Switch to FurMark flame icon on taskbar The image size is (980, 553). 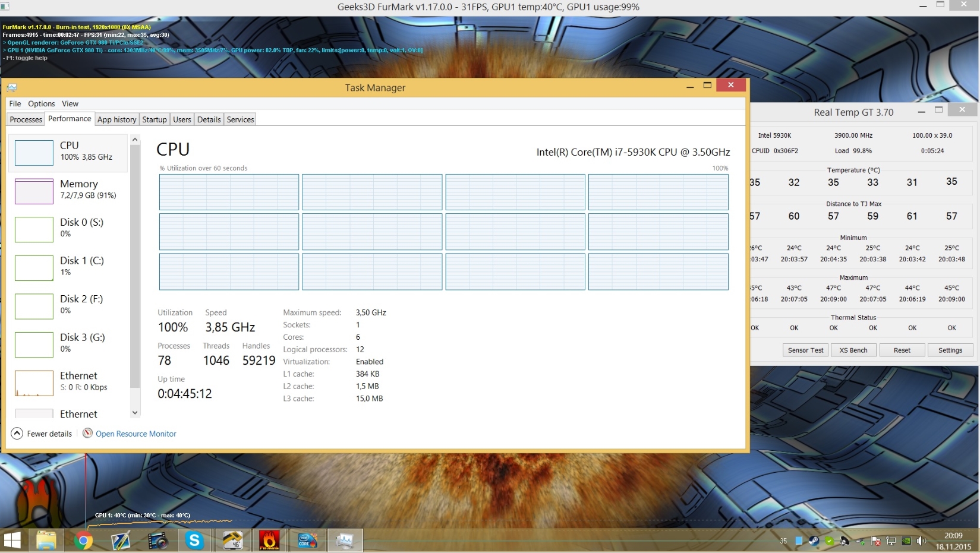[x=269, y=541]
